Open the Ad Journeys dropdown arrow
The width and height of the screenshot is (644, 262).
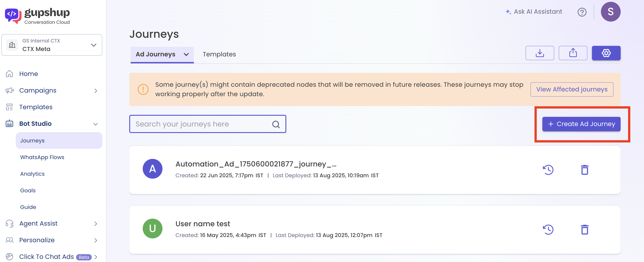pyautogui.click(x=186, y=55)
